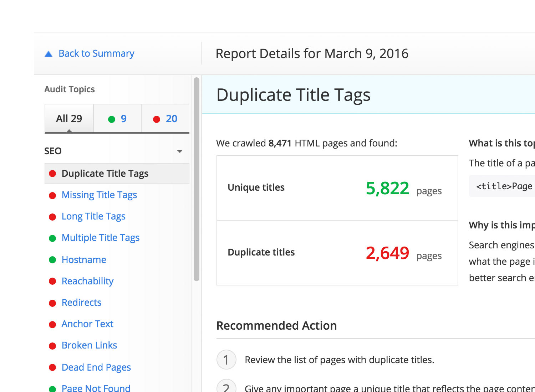
Task: Select the All 29 tab
Action: (69, 119)
